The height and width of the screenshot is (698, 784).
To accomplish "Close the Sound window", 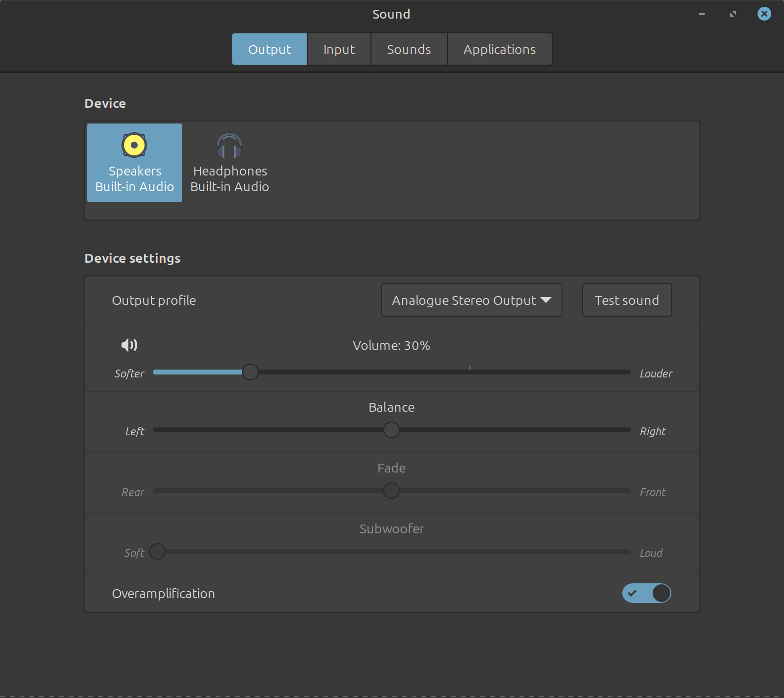I will pos(764,14).
